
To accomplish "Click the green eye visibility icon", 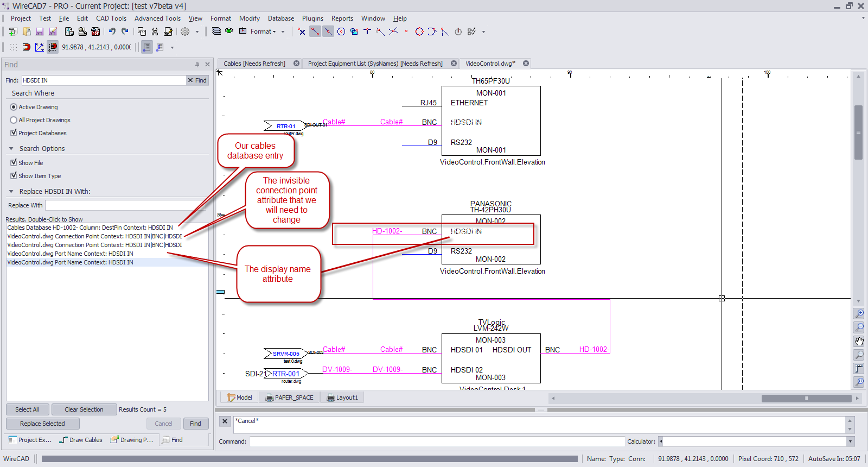I will tap(229, 31).
